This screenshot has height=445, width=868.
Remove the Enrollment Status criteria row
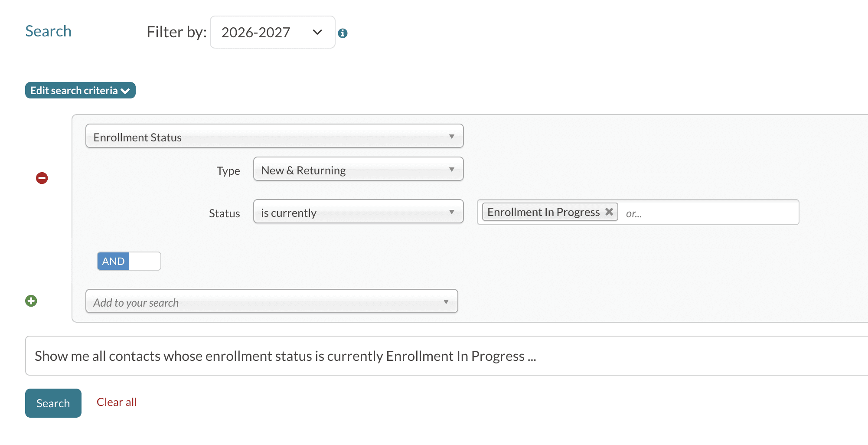tap(42, 178)
